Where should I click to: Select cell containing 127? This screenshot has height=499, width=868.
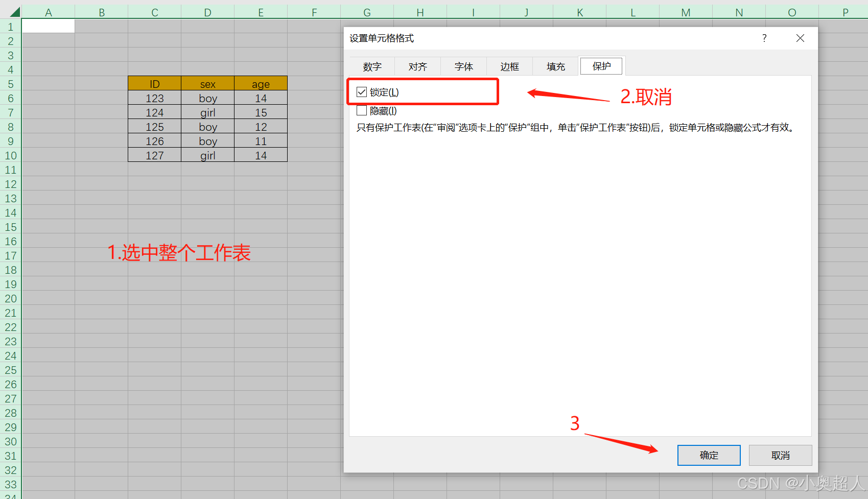[155, 155]
